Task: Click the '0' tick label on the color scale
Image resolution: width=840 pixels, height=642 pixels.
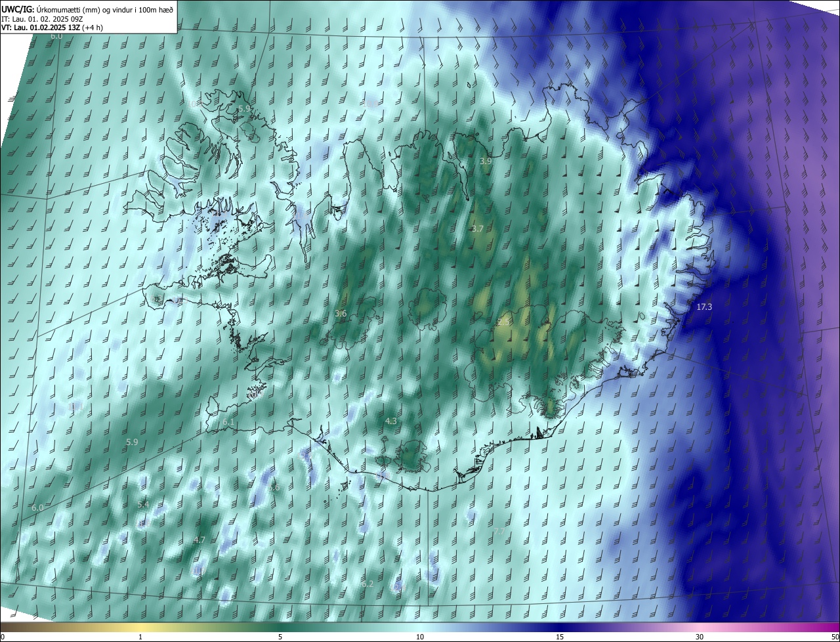Action: 3,637
